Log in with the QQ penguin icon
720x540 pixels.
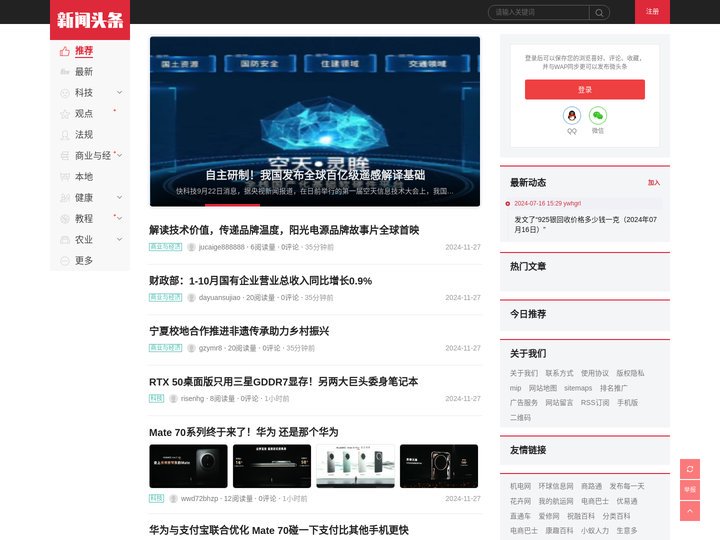click(572, 115)
